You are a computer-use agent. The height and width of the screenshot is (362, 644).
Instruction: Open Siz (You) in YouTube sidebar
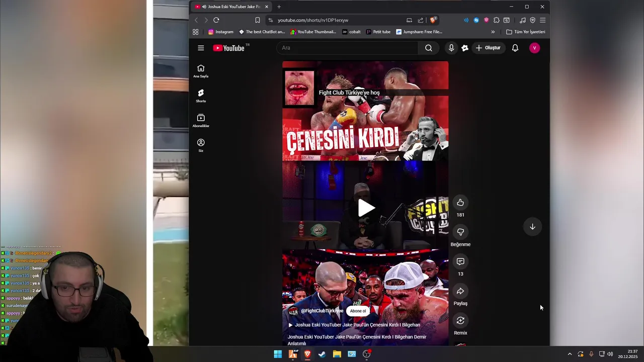click(201, 145)
